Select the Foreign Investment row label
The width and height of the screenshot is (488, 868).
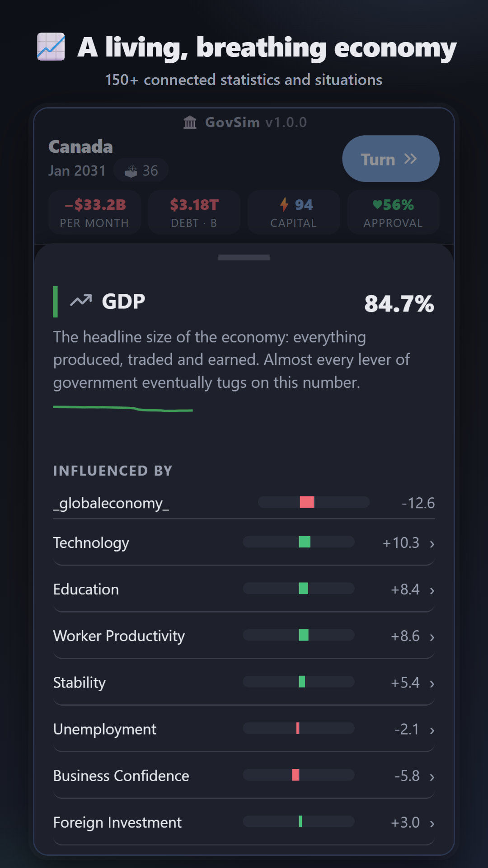pyautogui.click(x=117, y=822)
